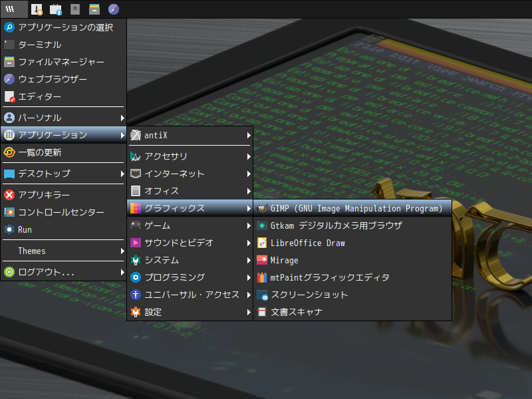Viewport: 532px width, 399px height.
Task: Click 一覧の更新 to refresh menu
Action: [x=63, y=152]
